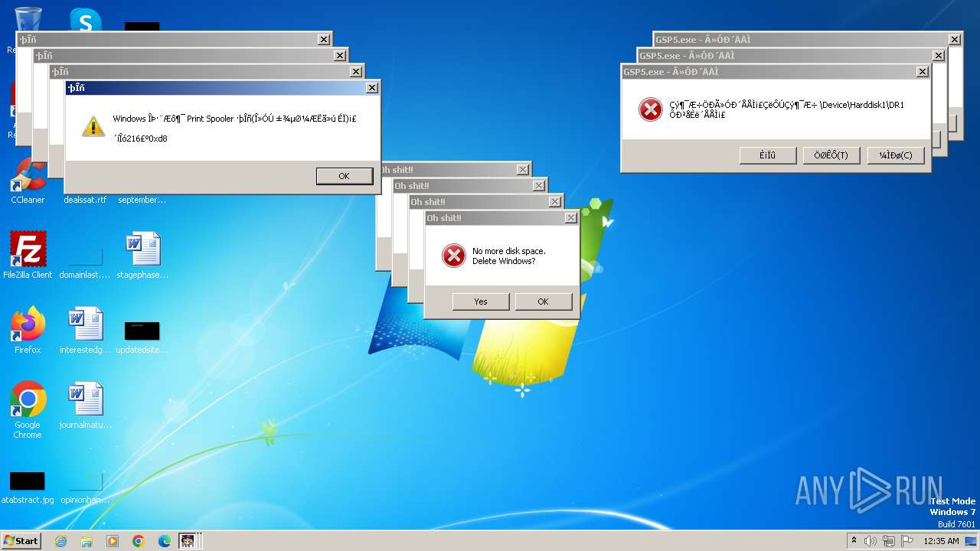Click the "No more disk space" message text
The height and width of the screenshot is (551, 980).
pos(509,256)
